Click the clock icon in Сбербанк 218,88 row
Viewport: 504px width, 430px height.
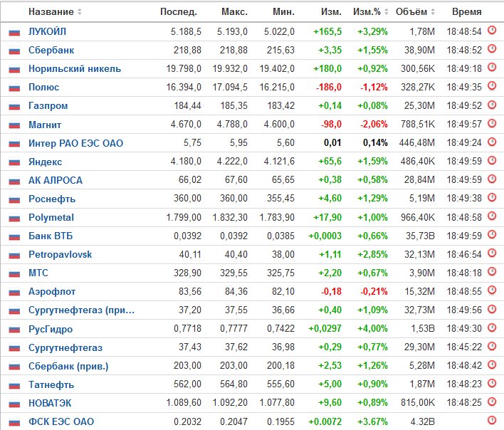point(492,49)
